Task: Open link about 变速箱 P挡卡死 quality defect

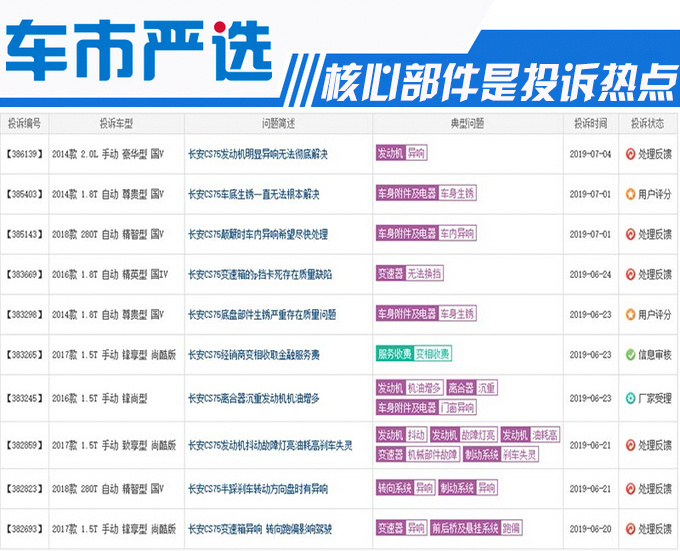Action: 260,274
